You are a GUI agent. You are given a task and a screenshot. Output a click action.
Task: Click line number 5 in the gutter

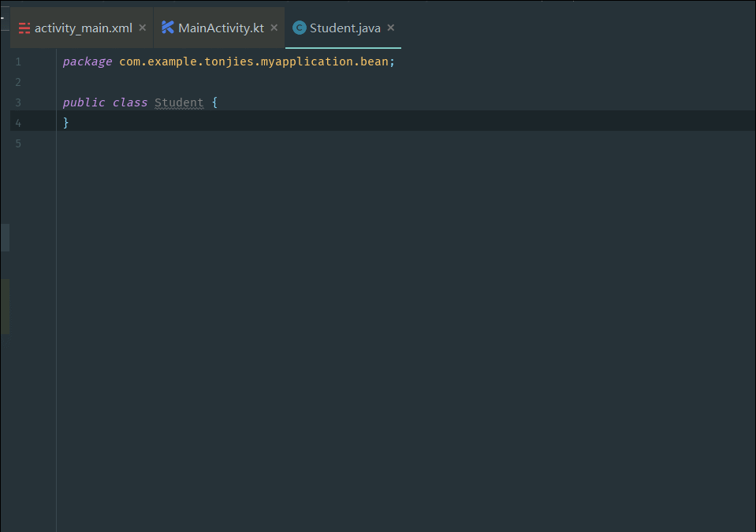(x=18, y=143)
